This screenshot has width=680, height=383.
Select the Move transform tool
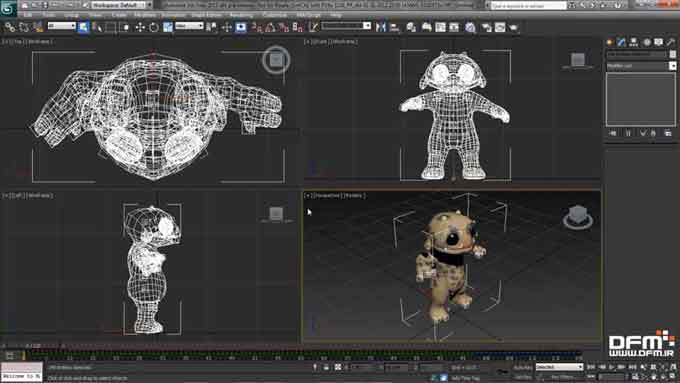coord(140,27)
